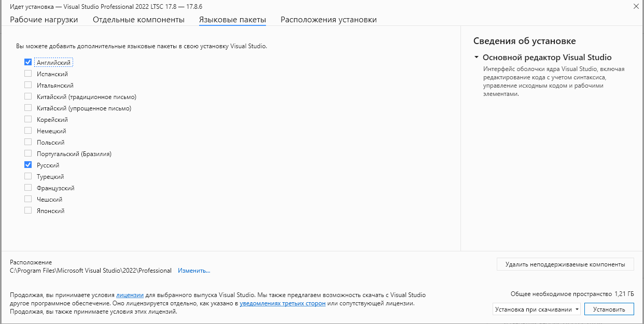Screen dimensions: 644x324
Task: Enable the Немецкий language pack
Action: coord(28,131)
